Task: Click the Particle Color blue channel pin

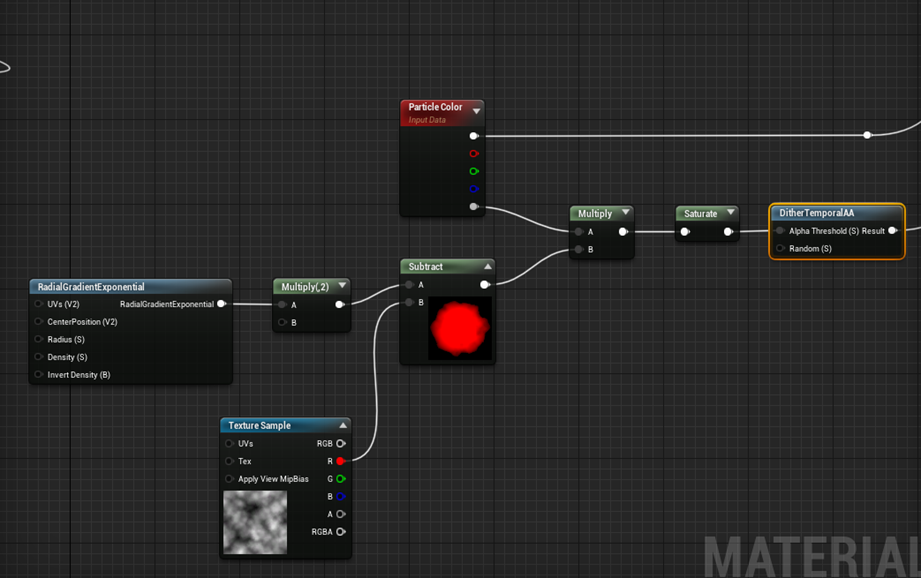Action: (474, 189)
